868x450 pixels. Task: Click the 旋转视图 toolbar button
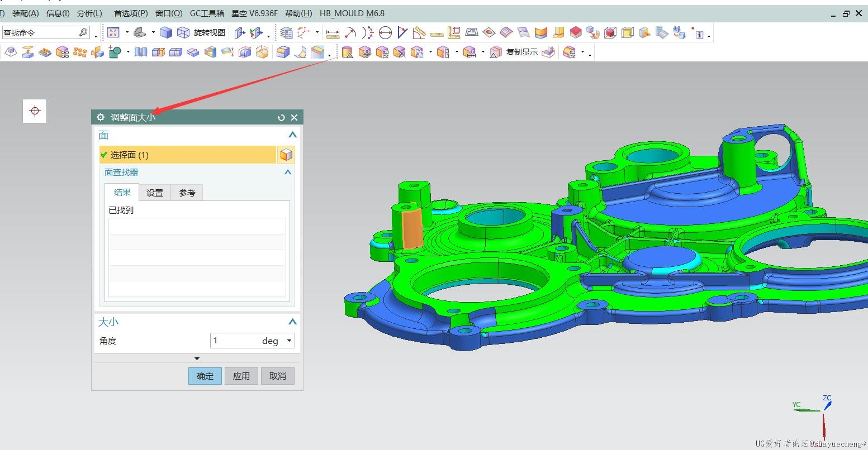coord(210,32)
